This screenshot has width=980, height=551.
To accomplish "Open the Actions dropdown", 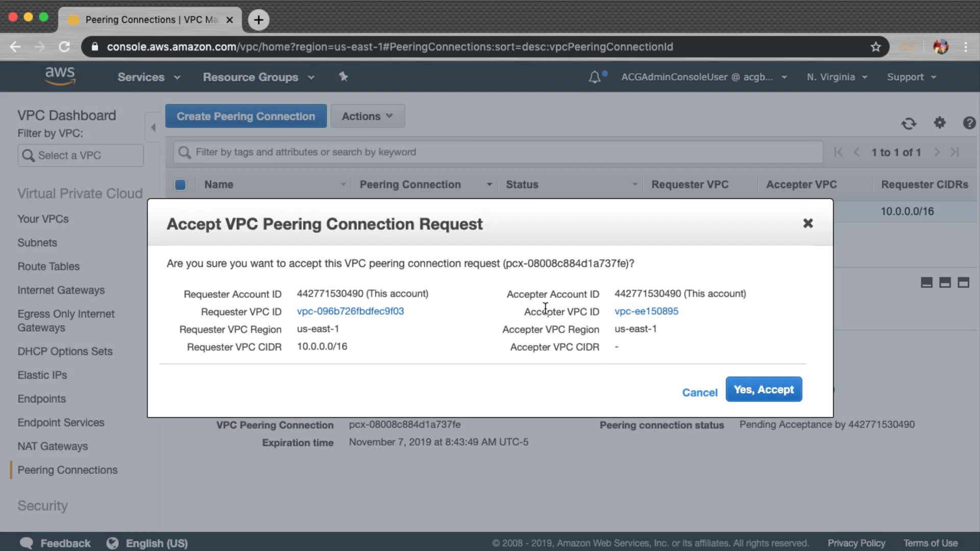I will [x=367, y=116].
